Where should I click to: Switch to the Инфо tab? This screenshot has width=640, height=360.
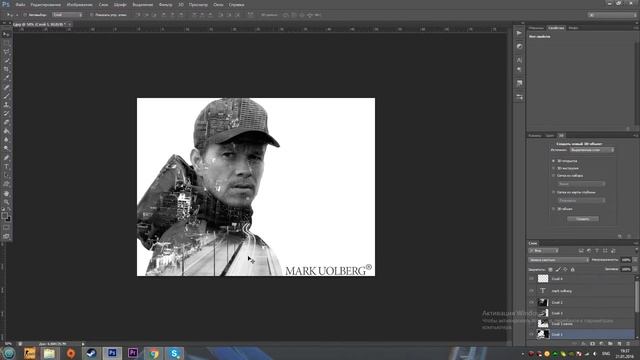click(573, 28)
